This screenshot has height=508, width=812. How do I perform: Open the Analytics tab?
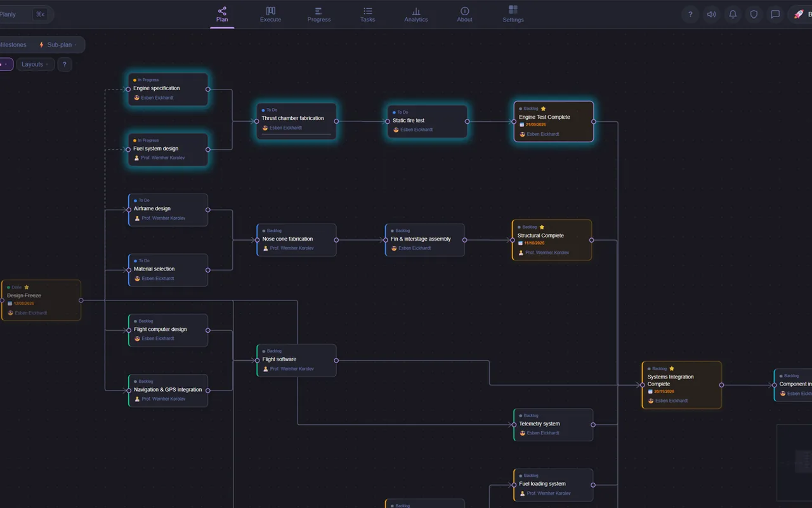click(416, 15)
